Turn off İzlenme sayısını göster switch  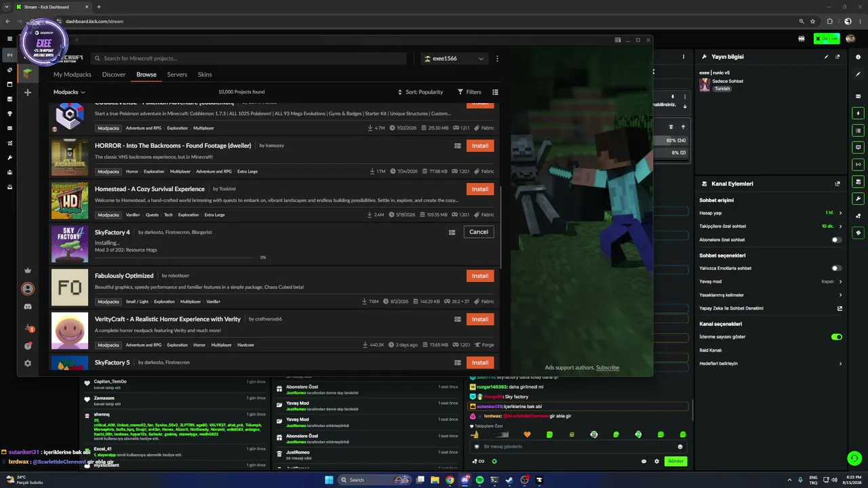click(x=837, y=337)
